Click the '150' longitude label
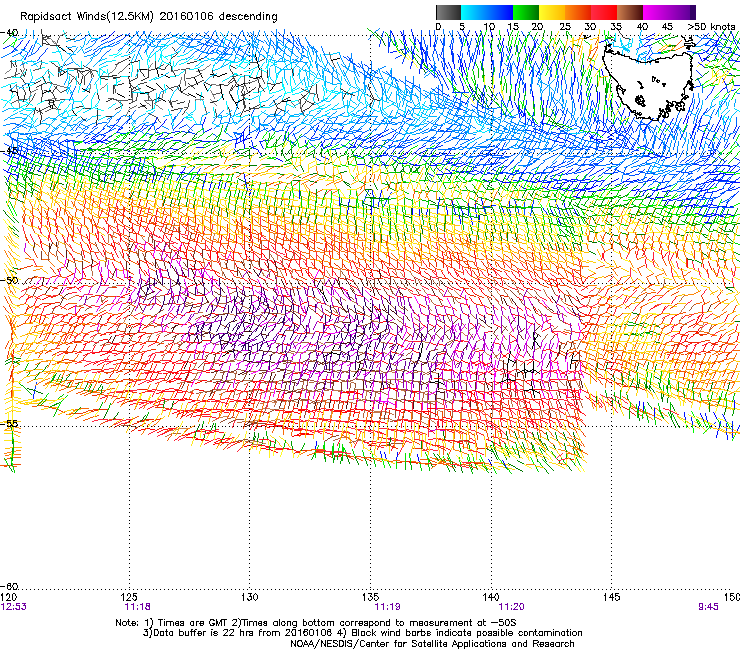Image resolution: width=740 pixels, height=650 pixels. point(732,597)
